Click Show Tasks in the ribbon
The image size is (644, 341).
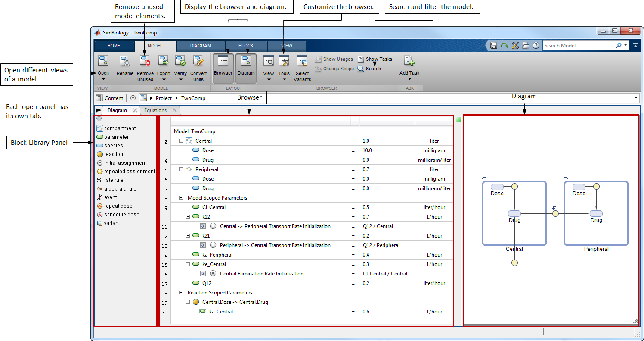point(375,59)
